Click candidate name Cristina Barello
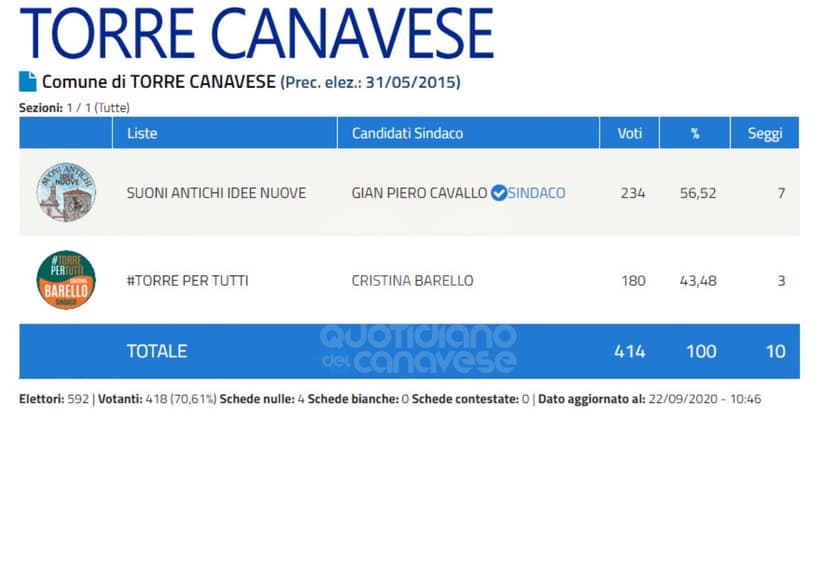 [410, 281]
